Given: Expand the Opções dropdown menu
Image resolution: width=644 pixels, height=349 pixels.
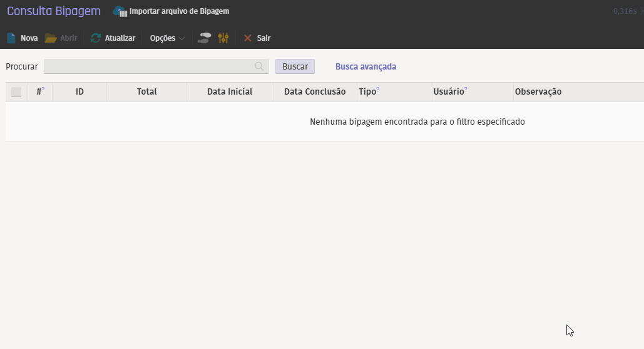Looking at the screenshot, I should click(x=167, y=38).
